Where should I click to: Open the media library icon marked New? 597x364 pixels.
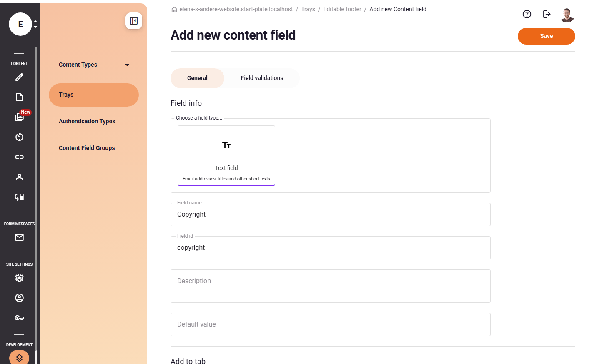click(x=19, y=117)
